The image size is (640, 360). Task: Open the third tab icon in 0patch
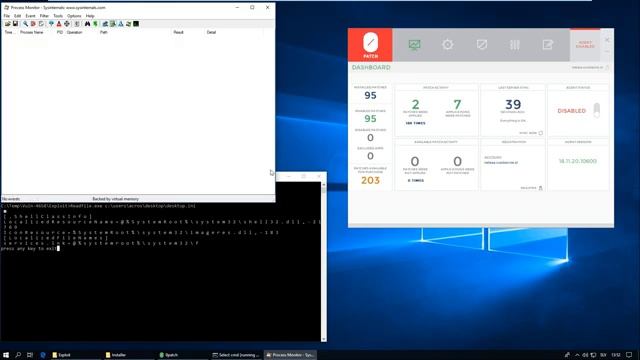point(482,44)
